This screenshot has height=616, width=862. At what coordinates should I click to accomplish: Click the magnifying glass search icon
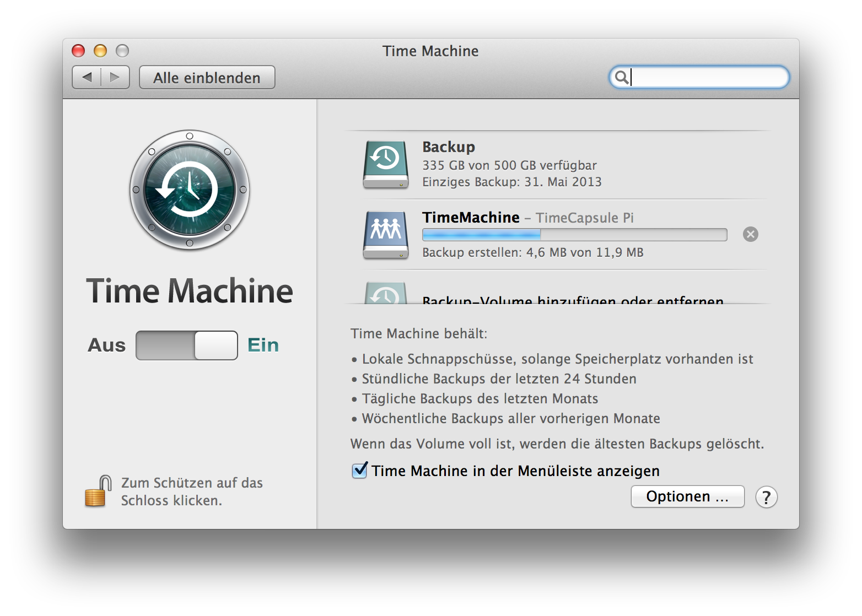tap(621, 77)
